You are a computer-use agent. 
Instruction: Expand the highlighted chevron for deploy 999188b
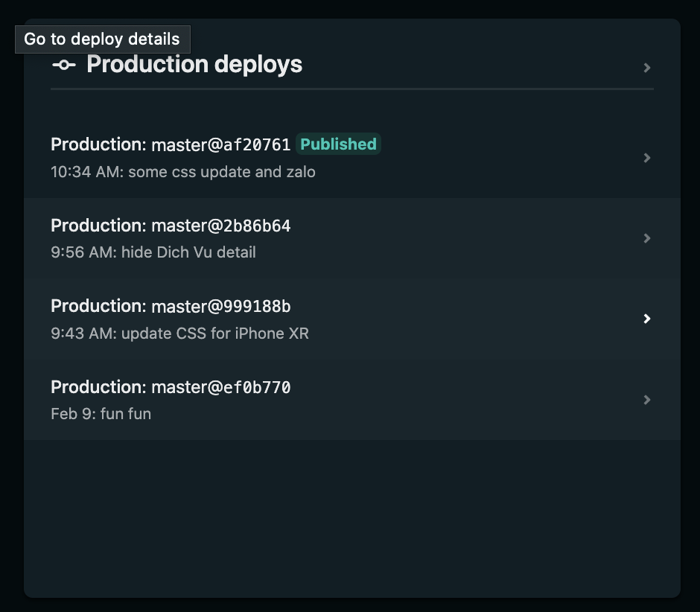[646, 319]
